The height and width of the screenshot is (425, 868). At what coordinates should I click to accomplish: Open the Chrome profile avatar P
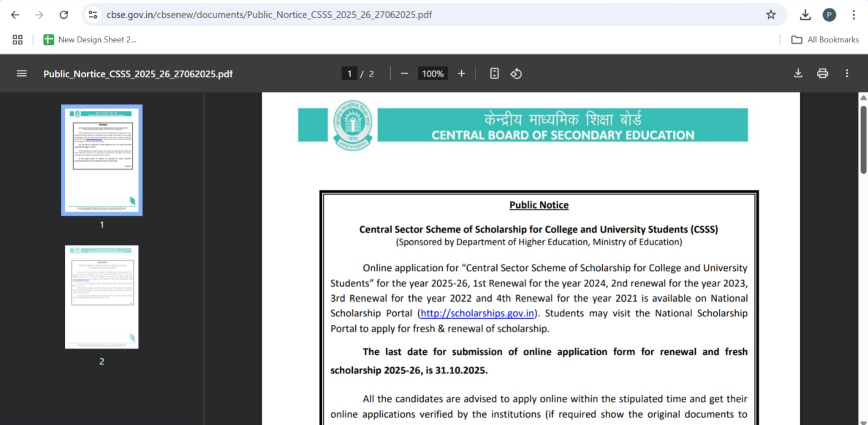click(x=829, y=15)
